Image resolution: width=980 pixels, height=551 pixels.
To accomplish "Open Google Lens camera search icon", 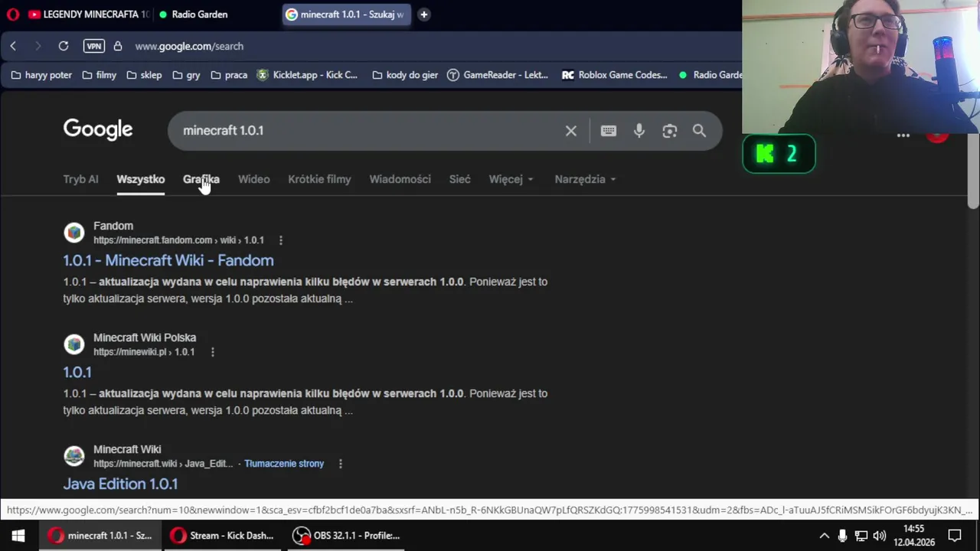I will tap(670, 131).
